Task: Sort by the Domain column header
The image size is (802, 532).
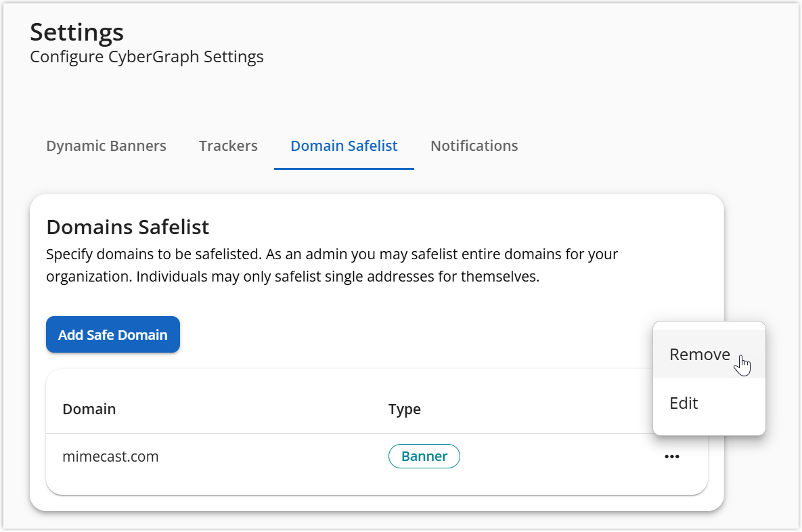Action: [x=89, y=409]
